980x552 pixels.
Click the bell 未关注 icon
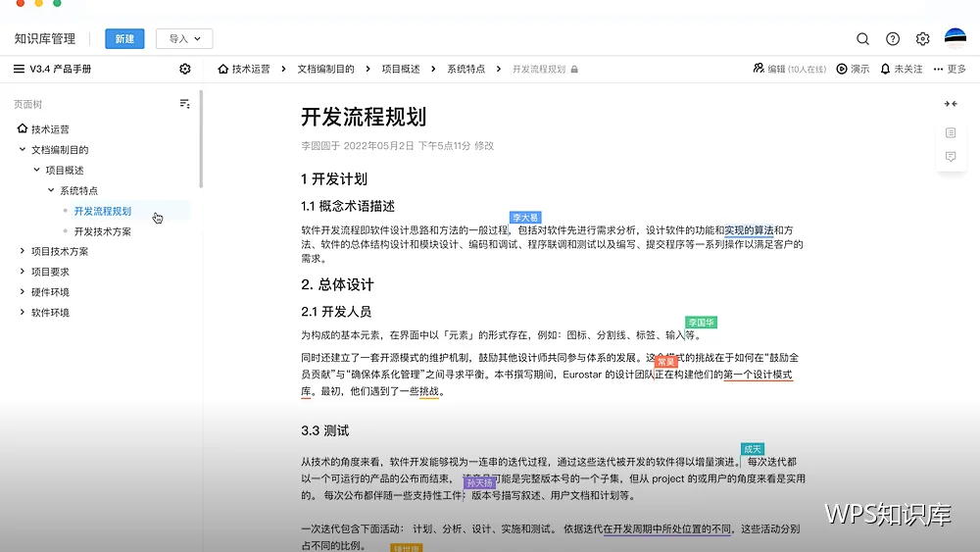885,69
